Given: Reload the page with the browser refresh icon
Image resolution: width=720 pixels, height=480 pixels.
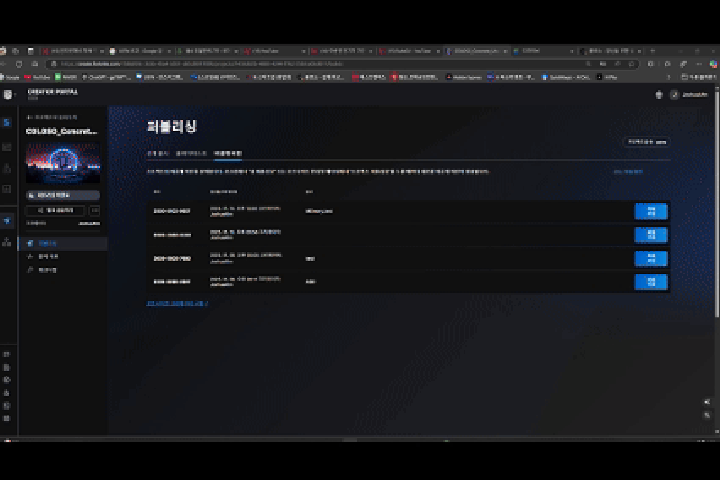Looking at the screenshot, I should coord(19,64).
